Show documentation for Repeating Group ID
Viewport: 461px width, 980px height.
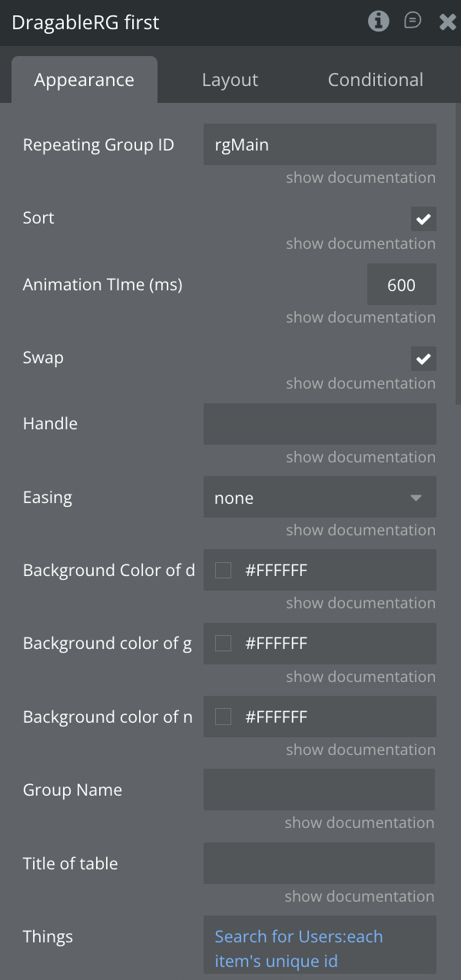click(360, 177)
